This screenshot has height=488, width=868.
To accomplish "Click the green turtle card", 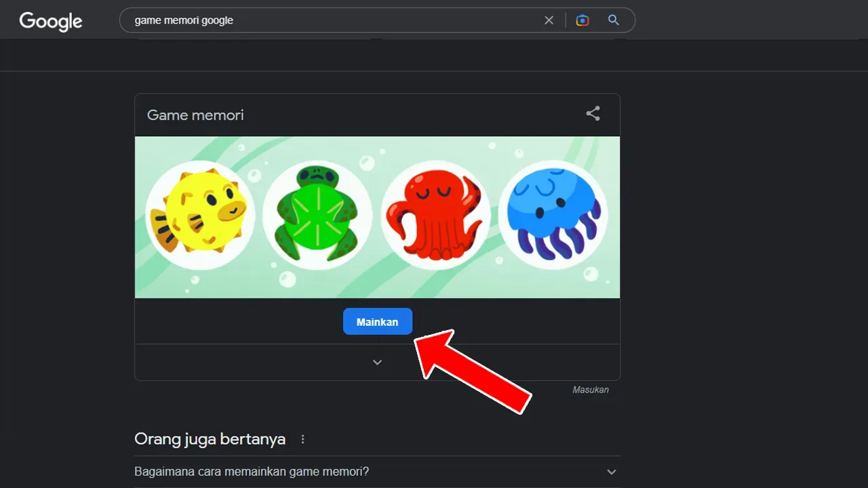I will click(x=317, y=216).
